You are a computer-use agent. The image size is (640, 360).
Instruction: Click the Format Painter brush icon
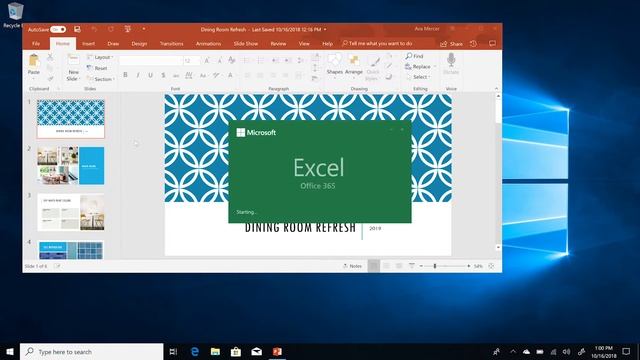click(50, 78)
